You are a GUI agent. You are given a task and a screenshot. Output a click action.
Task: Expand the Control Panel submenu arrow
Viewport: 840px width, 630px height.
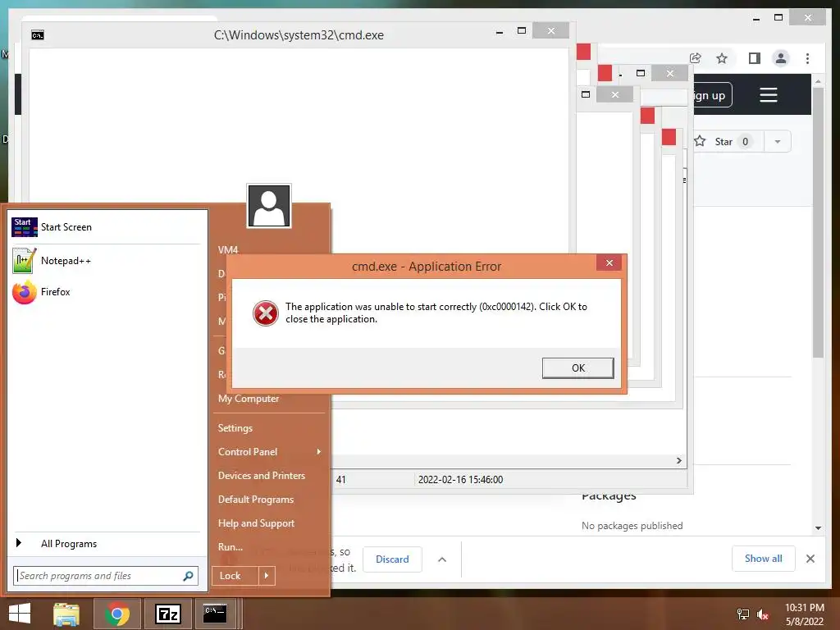pyautogui.click(x=319, y=452)
